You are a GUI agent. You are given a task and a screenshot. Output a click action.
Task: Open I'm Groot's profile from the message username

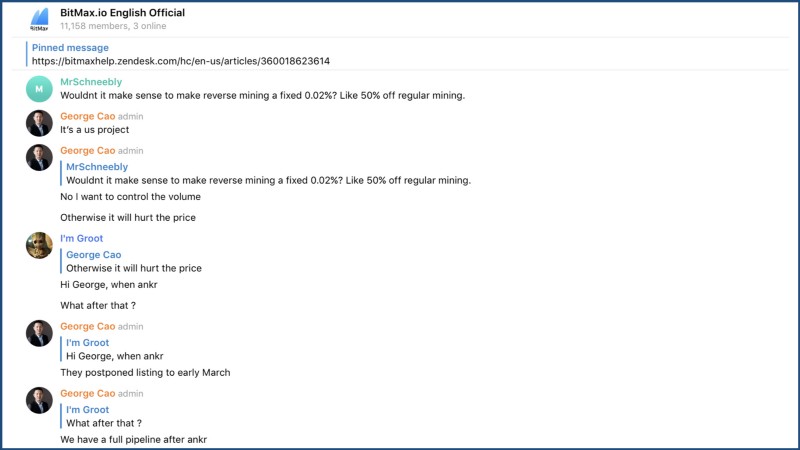81,238
